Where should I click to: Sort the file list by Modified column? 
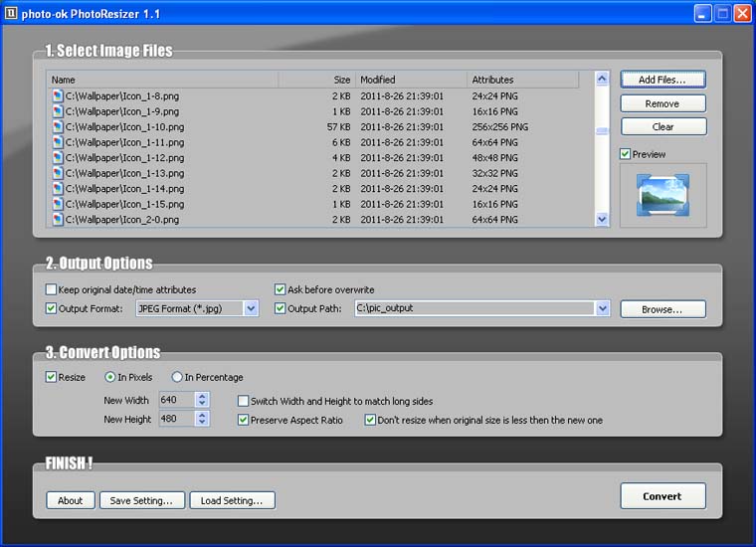(x=411, y=80)
